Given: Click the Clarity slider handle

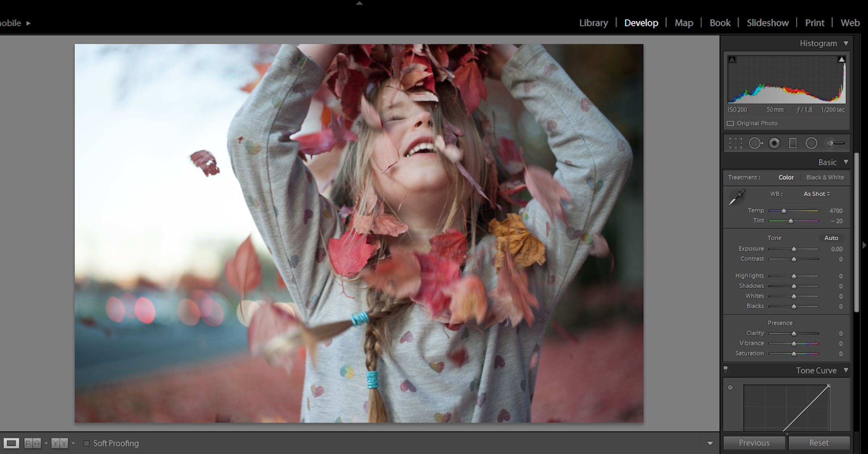Looking at the screenshot, I should 794,333.
